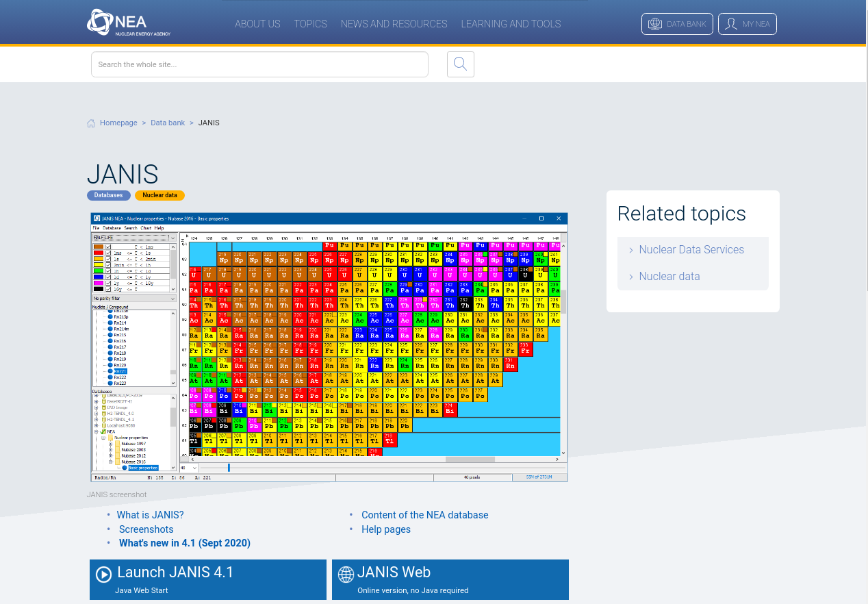This screenshot has width=868, height=604.
Task: Open the Data bank breadcrumb link
Action: tap(168, 123)
